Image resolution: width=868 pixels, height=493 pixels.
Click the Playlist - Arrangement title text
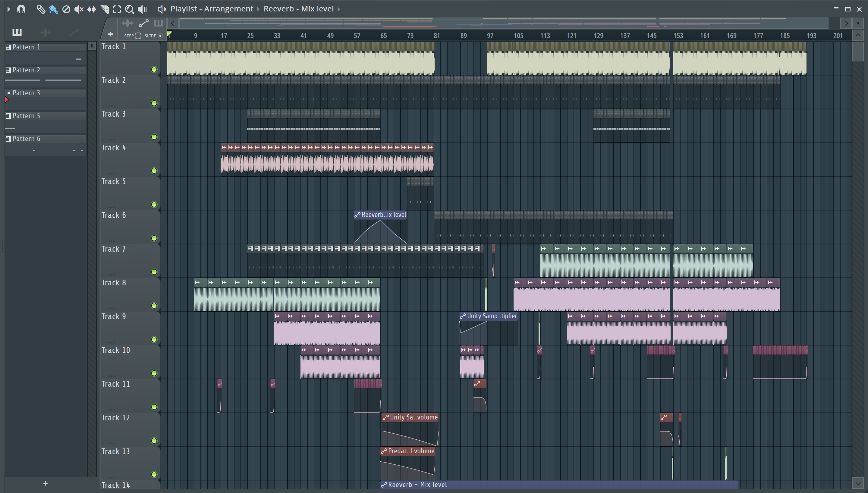(x=212, y=9)
